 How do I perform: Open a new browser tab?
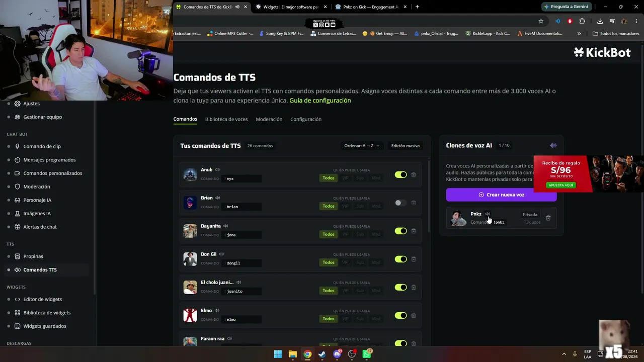coord(417,7)
